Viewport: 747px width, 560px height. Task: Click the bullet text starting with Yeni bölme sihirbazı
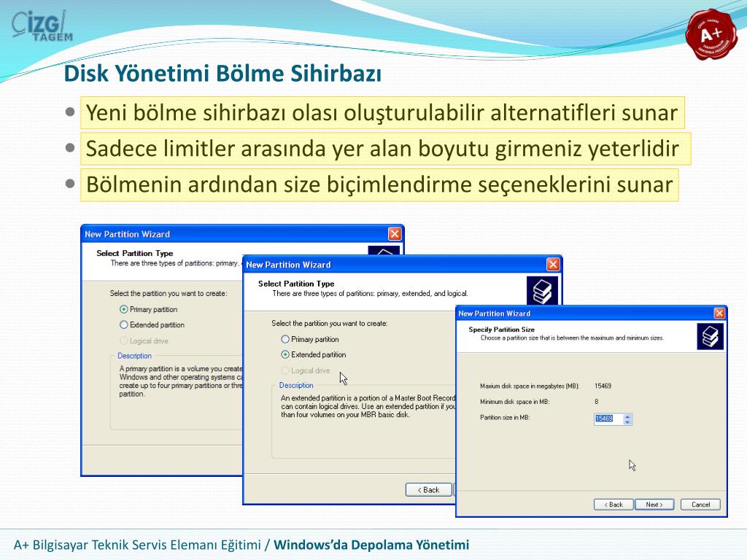pyautogui.click(x=382, y=113)
